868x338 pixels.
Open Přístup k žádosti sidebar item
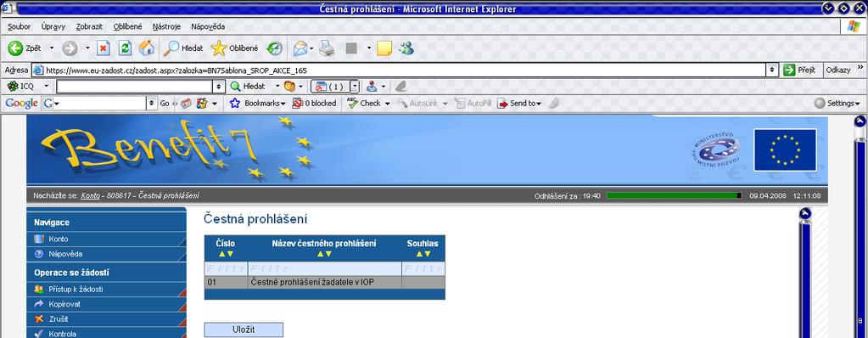(106, 290)
